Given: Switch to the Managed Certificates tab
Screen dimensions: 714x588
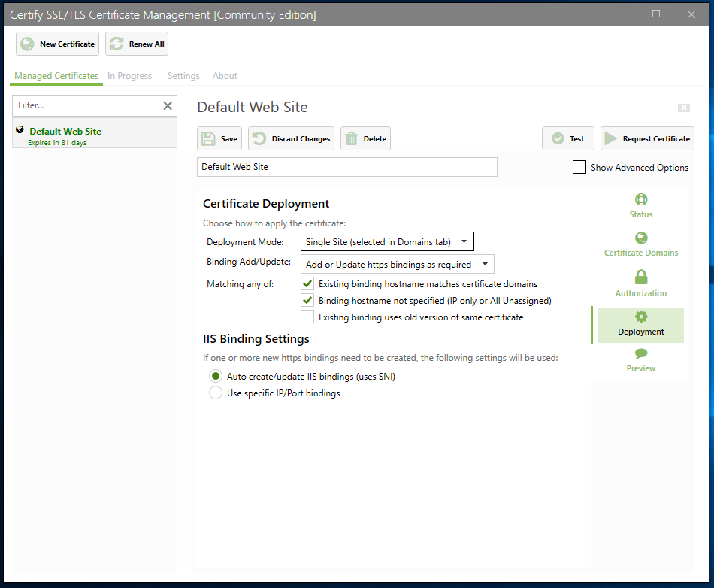Looking at the screenshot, I should coord(56,76).
